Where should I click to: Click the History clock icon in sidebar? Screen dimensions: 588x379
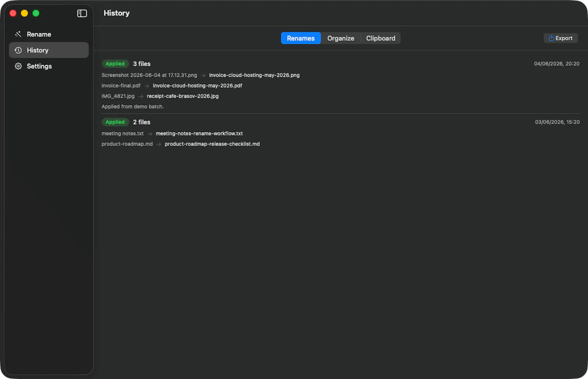point(18,50)
